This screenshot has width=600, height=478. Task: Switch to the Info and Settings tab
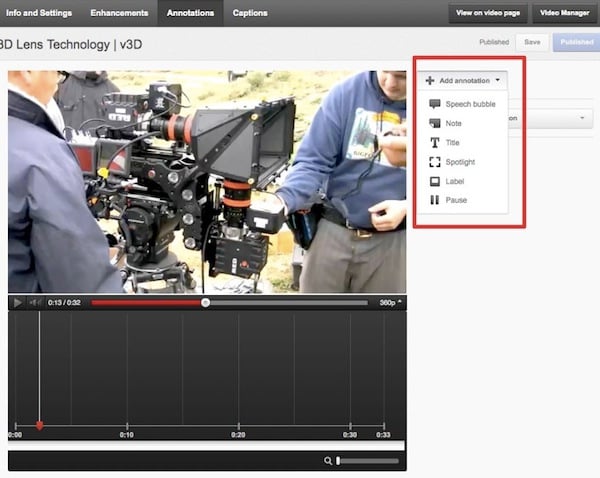(x=37, y=13)
